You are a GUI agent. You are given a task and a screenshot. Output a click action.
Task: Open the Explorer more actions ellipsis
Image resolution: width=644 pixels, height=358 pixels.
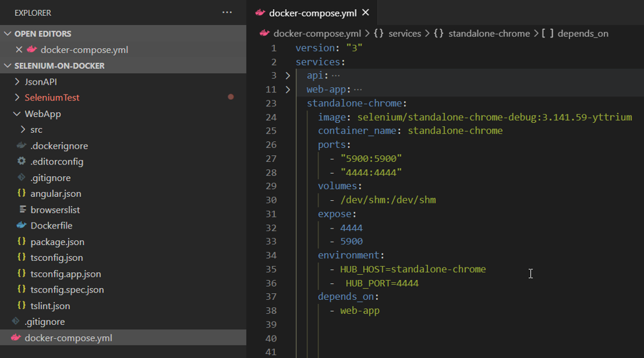coord(227,13)
